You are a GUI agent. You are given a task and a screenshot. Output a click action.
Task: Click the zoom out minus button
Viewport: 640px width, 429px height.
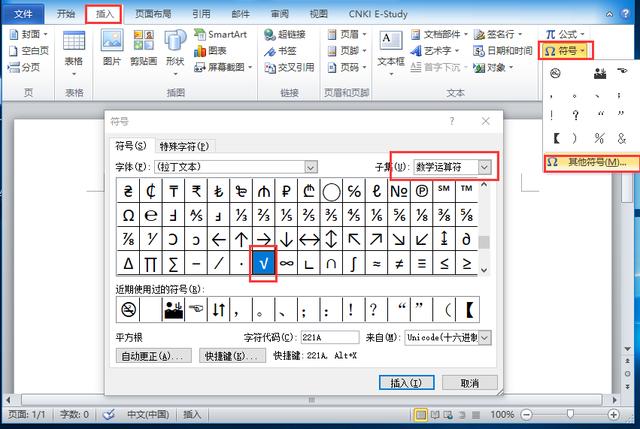click(527, 415)
